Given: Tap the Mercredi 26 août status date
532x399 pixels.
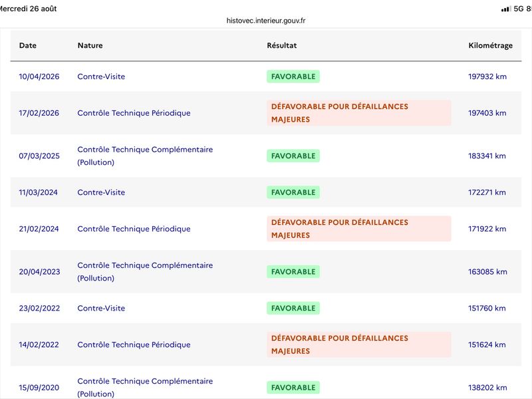Looking at the screenshot, I should click(28, 9).
